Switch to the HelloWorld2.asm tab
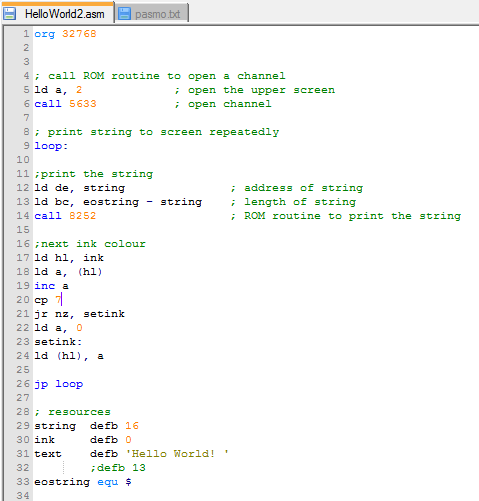 coord(58,13)
